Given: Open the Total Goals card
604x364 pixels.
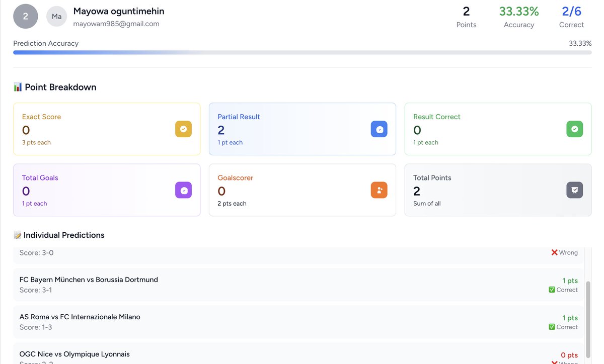Looking at the screenshot, I should (x=107, y=190).
